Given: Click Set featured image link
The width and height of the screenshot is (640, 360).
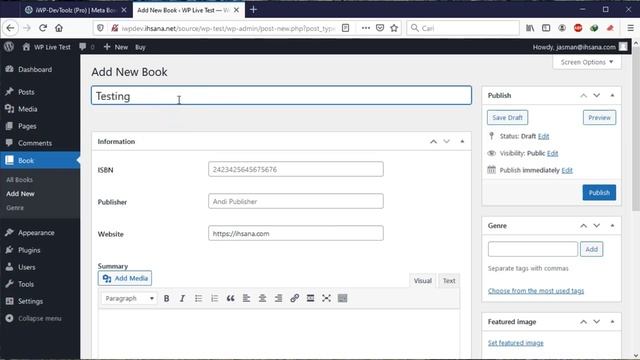Looking at the screenshot, I should tap(516, 343).
